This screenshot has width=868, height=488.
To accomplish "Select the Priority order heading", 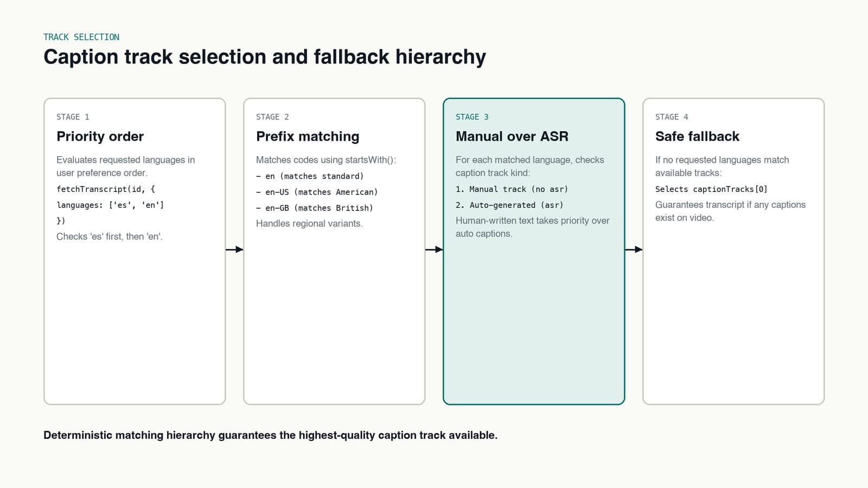I will coord(100,136).
